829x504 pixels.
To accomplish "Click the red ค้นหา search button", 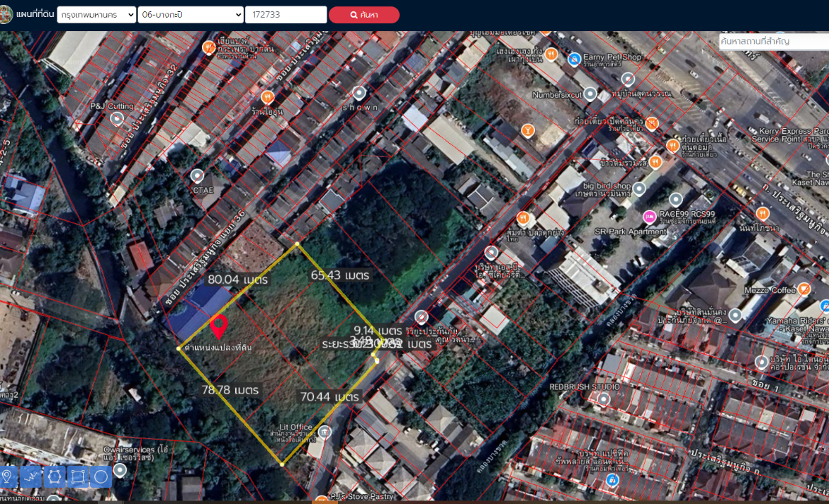I will (x=364, y=15).
